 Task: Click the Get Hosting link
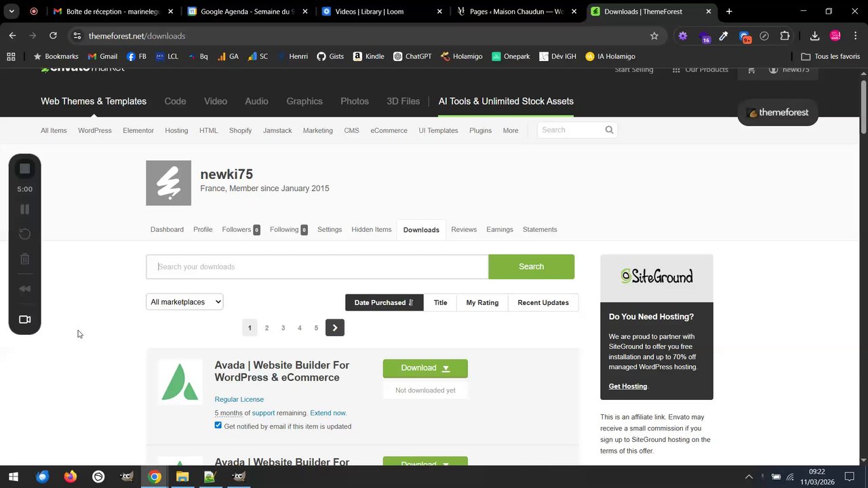tap(628, 386)
